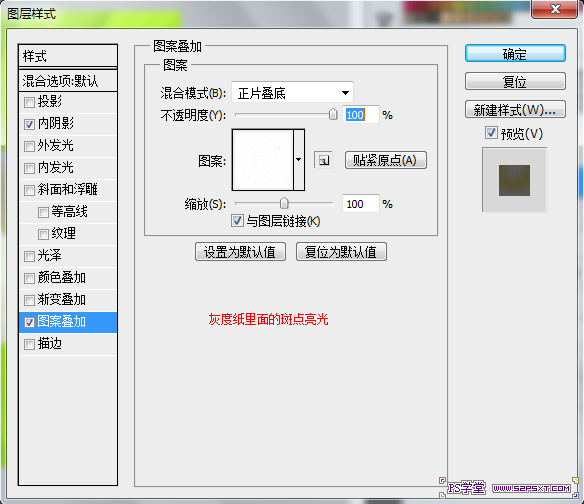584x504 pixels.
Task: Open the 颜色叠加 style settings
Action: [x=62, y=278]
